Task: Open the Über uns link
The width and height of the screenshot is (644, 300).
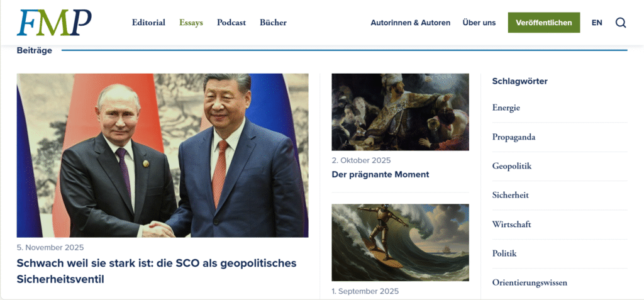Action: 479,23
